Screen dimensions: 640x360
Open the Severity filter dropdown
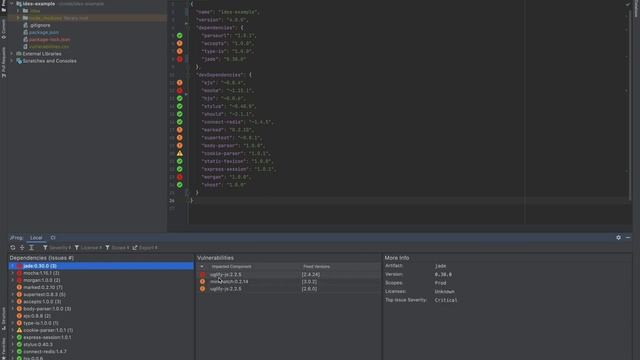57,248
